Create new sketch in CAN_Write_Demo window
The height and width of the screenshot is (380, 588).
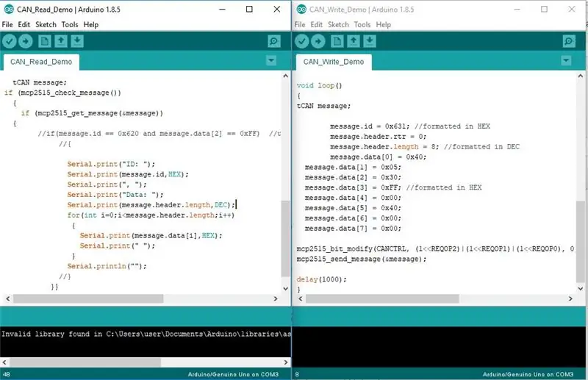tap(337, 41)
